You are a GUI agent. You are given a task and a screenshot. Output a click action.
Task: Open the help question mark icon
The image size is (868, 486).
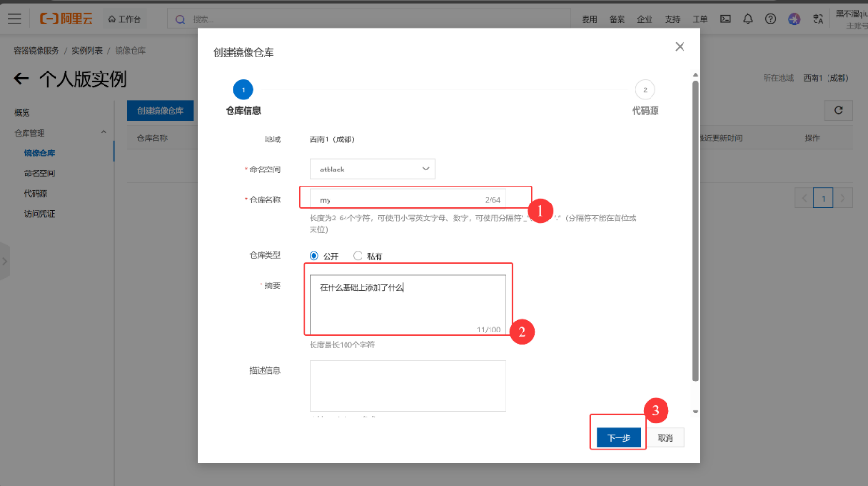(x=771, y=19)
